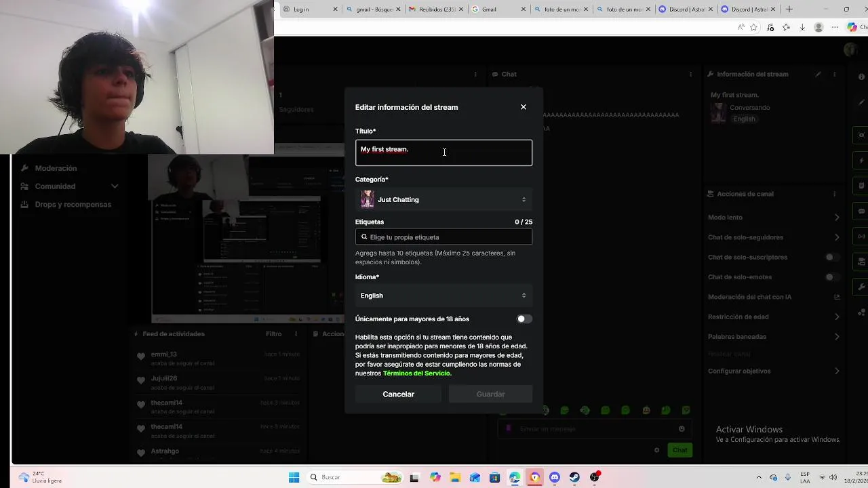Edit the Título text field

(443, 152)
